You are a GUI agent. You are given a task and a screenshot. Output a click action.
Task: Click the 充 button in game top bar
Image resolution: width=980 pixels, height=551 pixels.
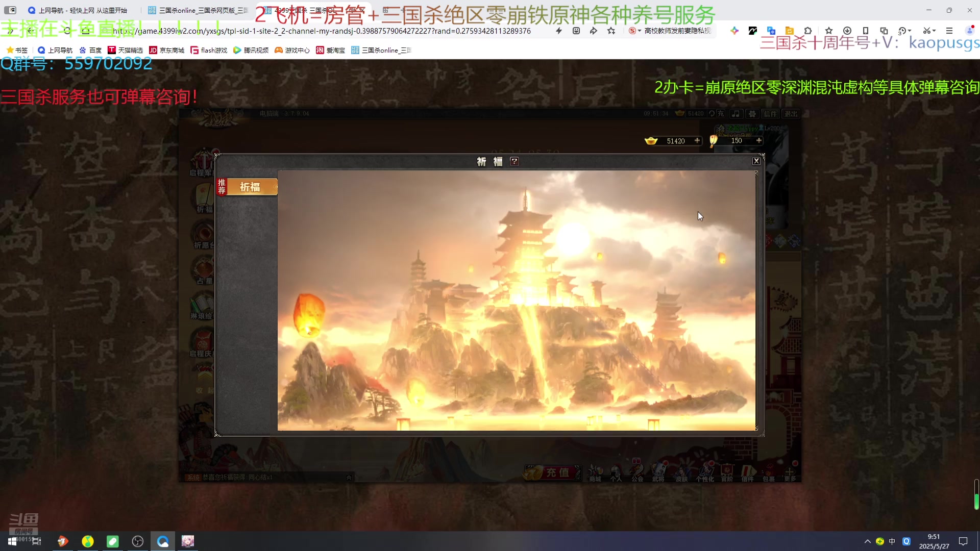(721, 114)
